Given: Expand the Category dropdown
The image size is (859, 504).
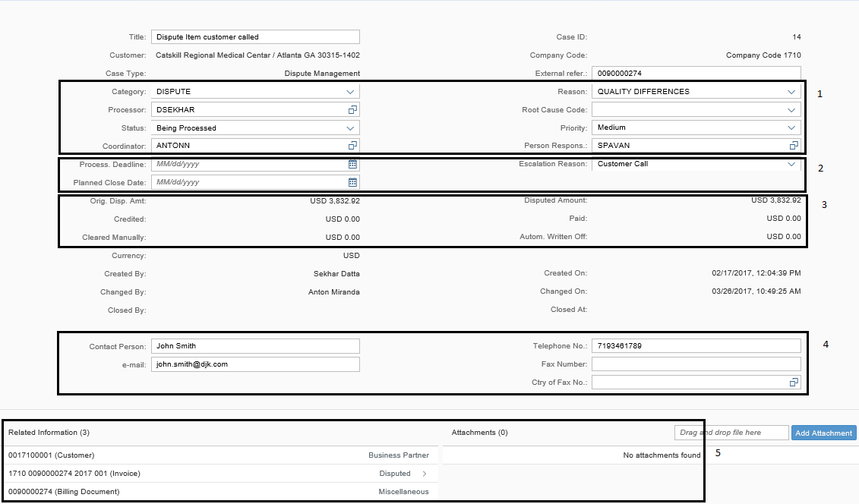Looking at the screenshot, I should pos(350,92).
